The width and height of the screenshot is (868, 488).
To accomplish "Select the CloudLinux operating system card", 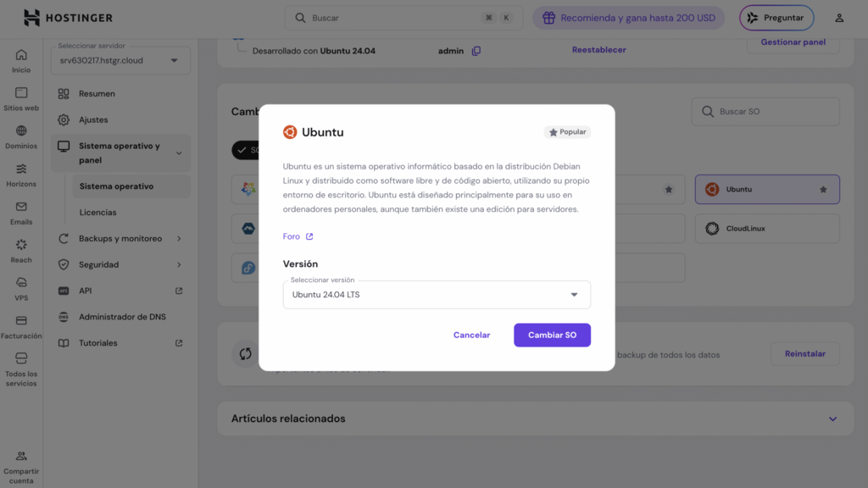I will [765, 228].
